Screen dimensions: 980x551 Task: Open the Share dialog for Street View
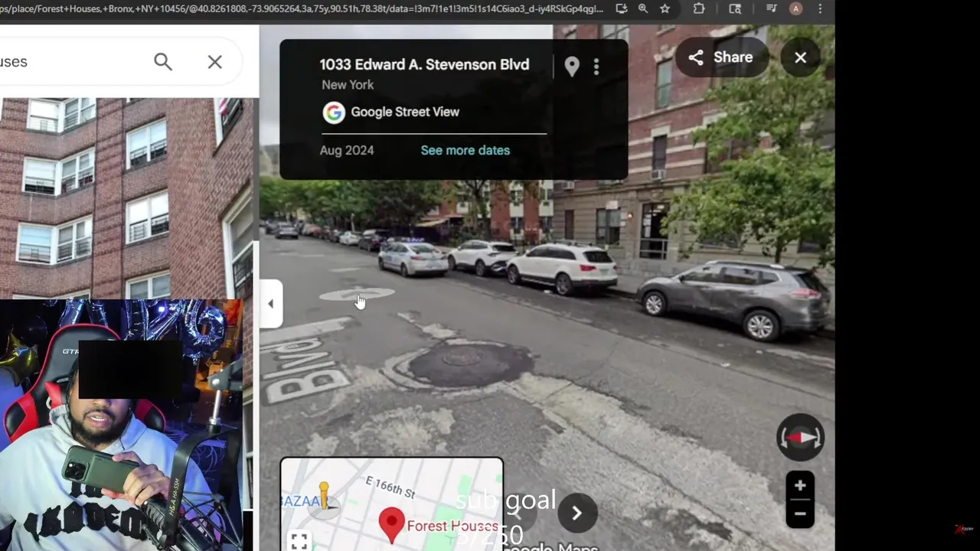[x=721, y=57]
